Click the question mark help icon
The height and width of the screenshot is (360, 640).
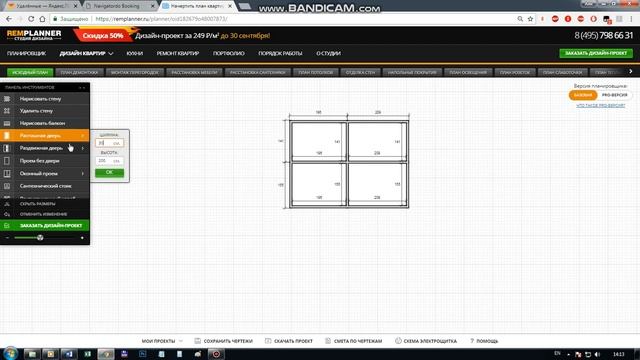472,341
